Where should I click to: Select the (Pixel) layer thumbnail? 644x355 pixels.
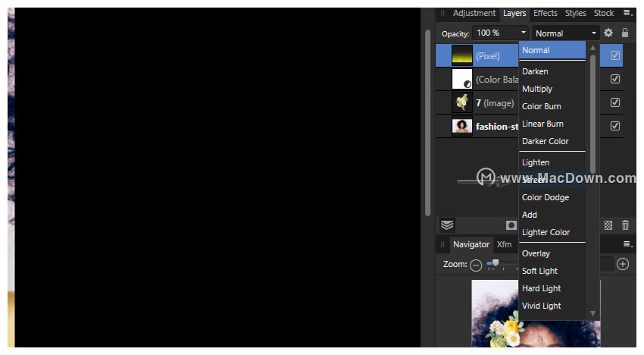[462, 55]
